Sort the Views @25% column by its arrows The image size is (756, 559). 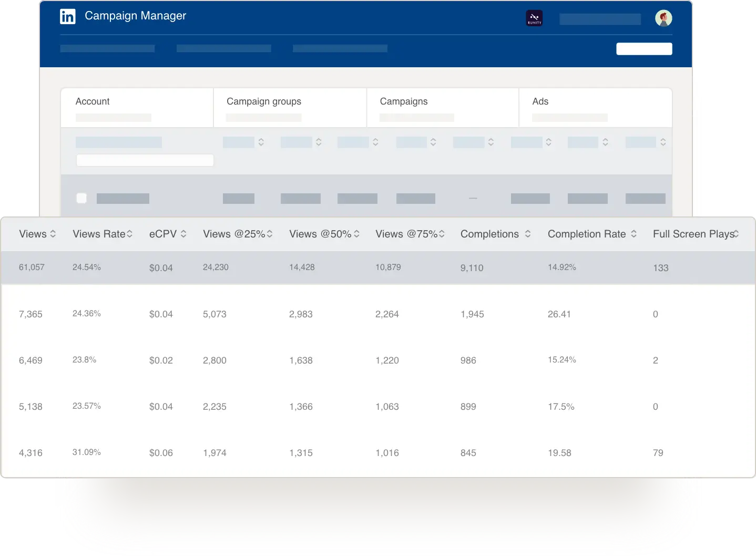pyautogui.click(x=270, y=234)
